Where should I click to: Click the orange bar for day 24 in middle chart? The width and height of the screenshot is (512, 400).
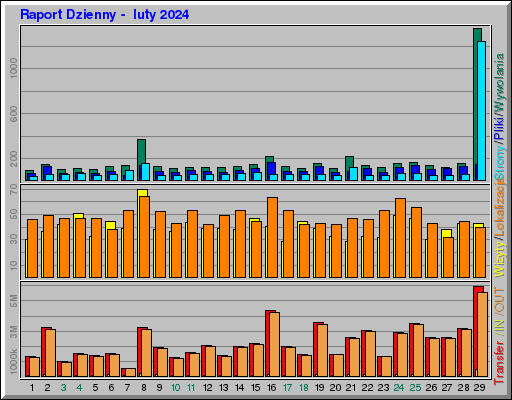tap(400, 238)
